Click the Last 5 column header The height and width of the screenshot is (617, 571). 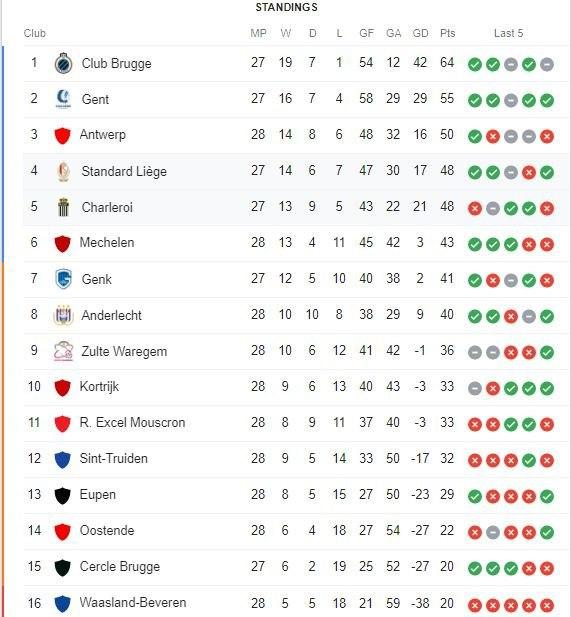tap(508, 33)
